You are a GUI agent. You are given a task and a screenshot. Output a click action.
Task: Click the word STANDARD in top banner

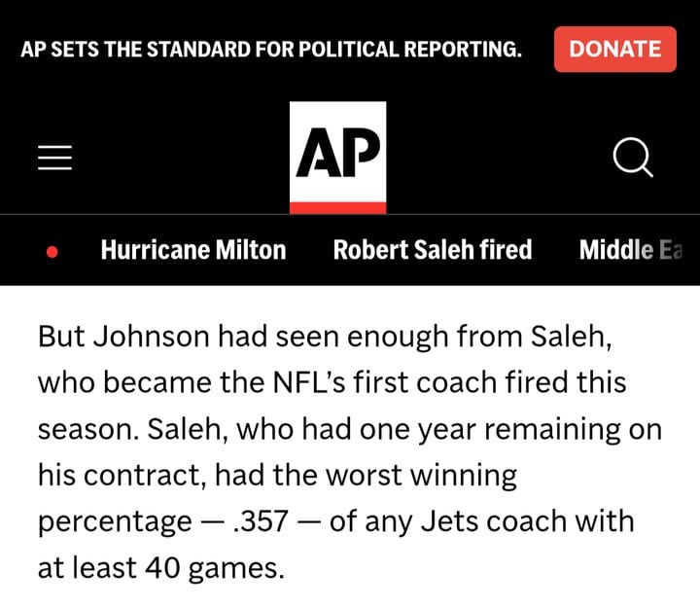[x=198, y=50]
